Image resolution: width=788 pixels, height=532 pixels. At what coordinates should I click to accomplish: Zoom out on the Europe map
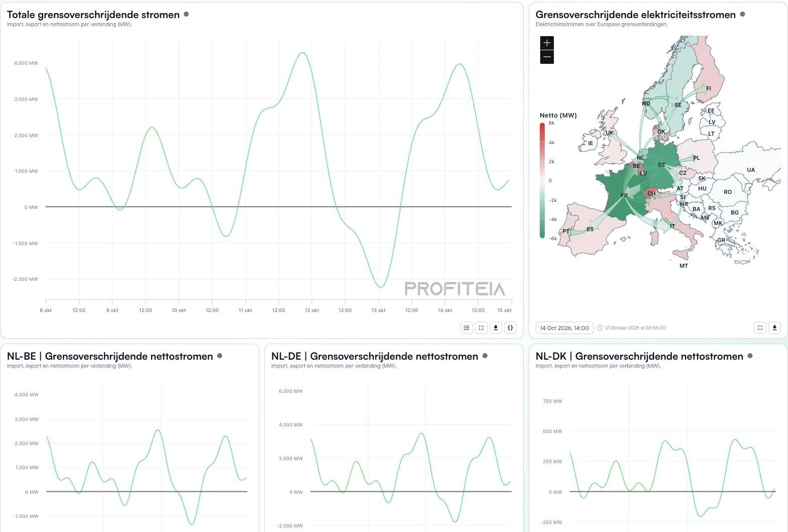pos(547,57)
